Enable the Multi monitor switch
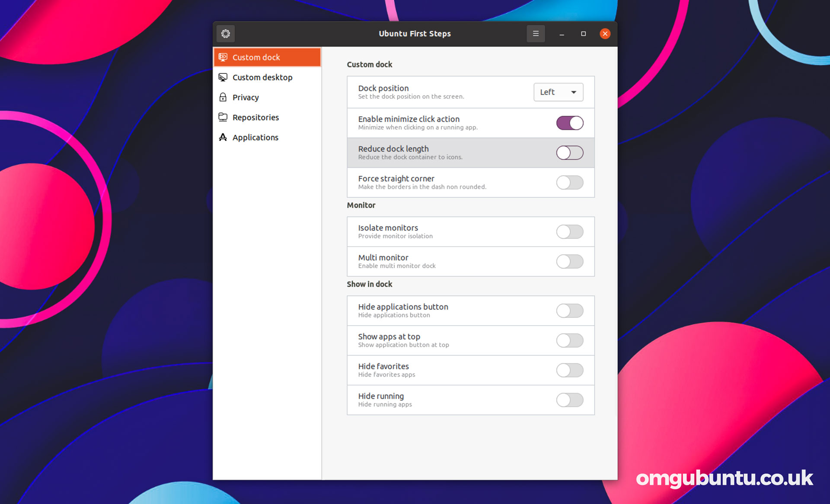This screenshot has height=504, width=830. (570, 262)
